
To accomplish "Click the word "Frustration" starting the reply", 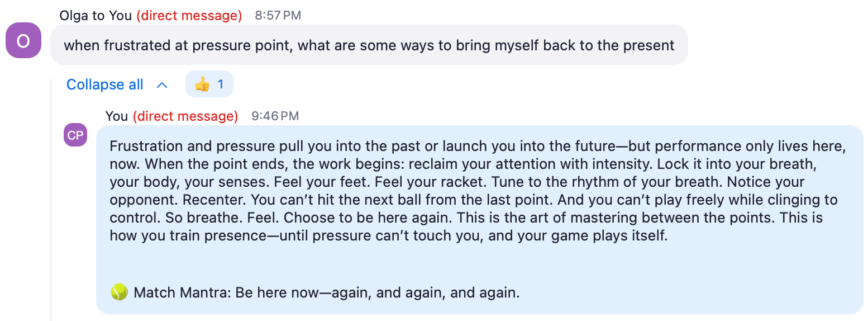I will tap(146, 147).
